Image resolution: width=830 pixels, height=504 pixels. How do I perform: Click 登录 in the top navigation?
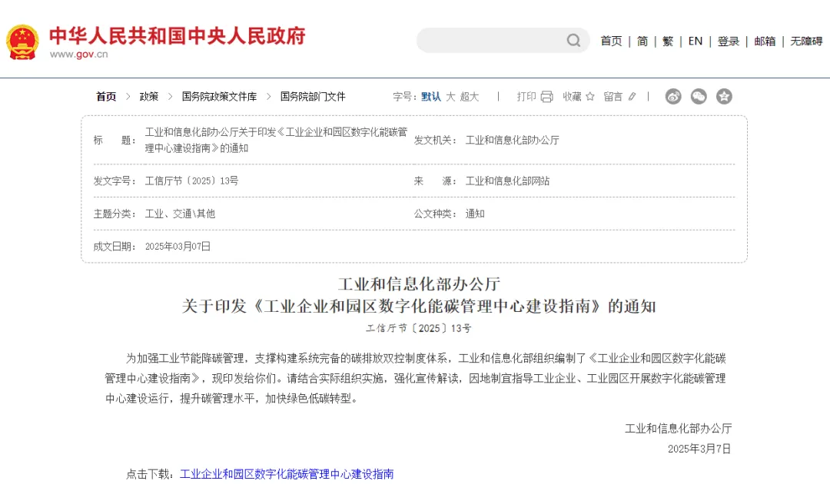click(729, 41)
